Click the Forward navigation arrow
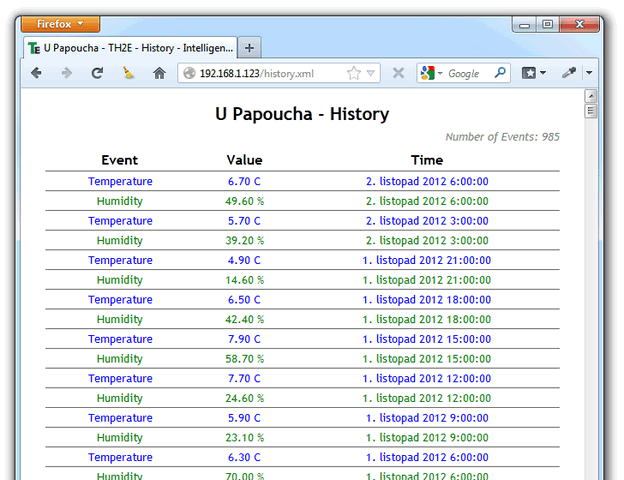 pos(66,73)
